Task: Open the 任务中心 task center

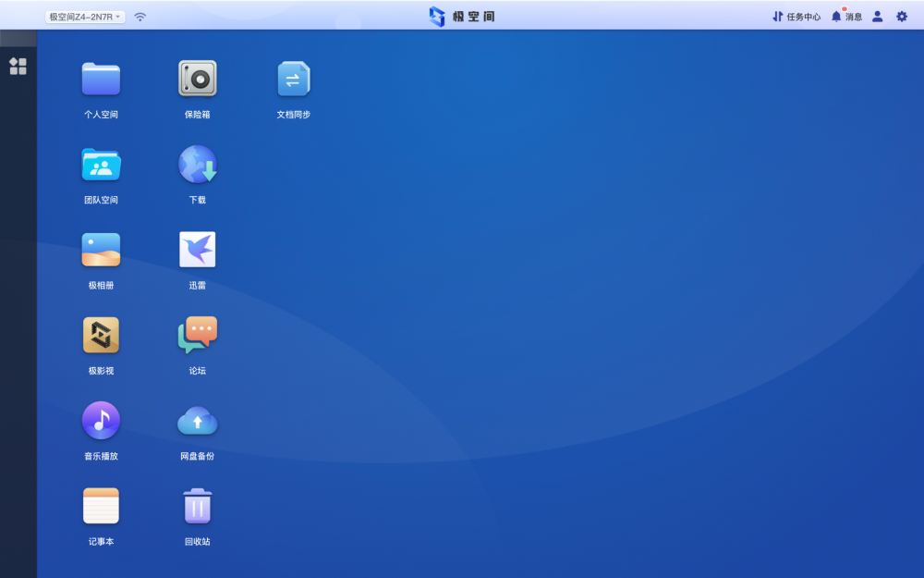Action: pos(796,17)
